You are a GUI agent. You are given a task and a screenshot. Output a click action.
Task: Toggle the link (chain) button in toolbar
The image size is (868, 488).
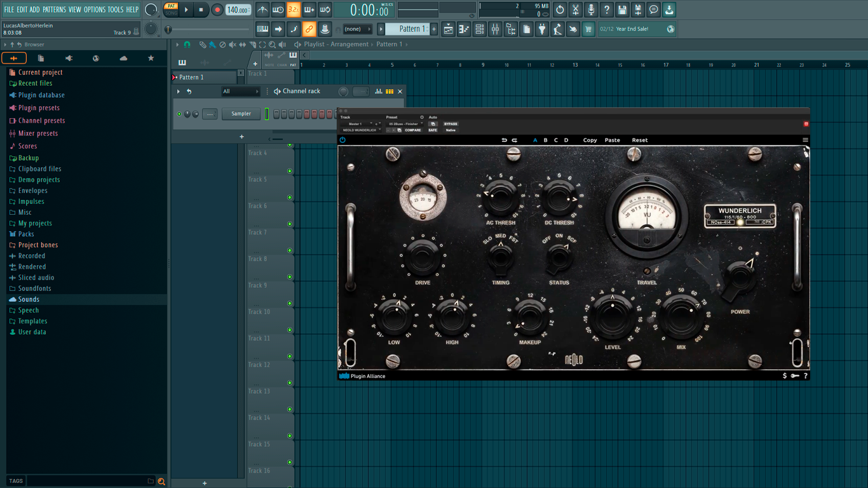click(309, 29)
